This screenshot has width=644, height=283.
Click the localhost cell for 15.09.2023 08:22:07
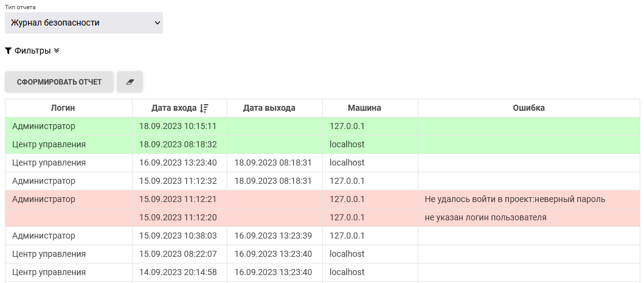347,254
